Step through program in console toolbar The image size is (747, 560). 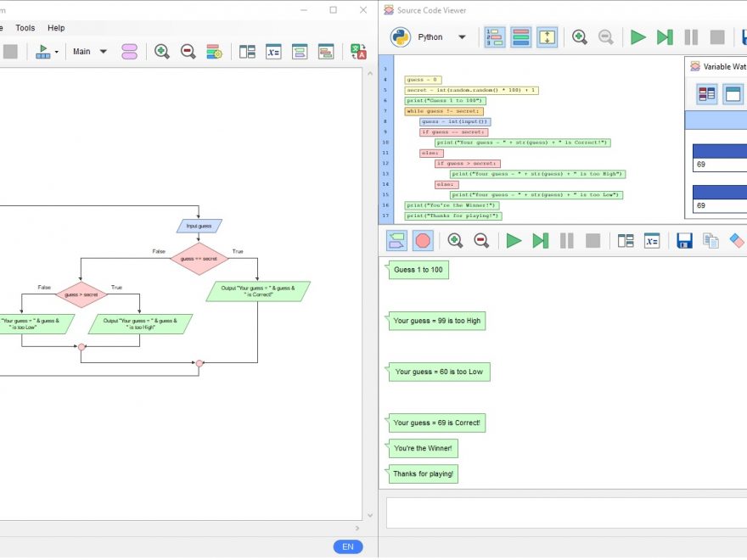[x=540, y=241]
